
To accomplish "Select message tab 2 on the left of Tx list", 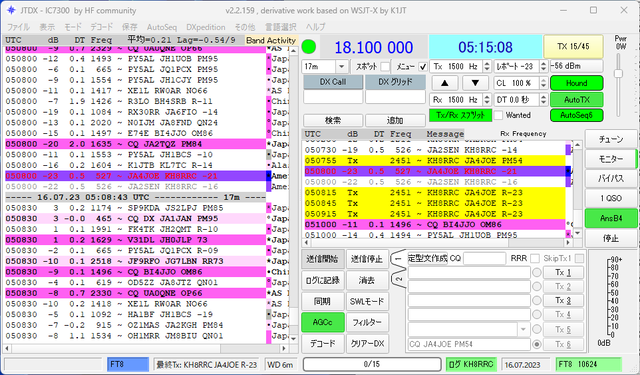I will pyautogui.click(x=398, y=279).
